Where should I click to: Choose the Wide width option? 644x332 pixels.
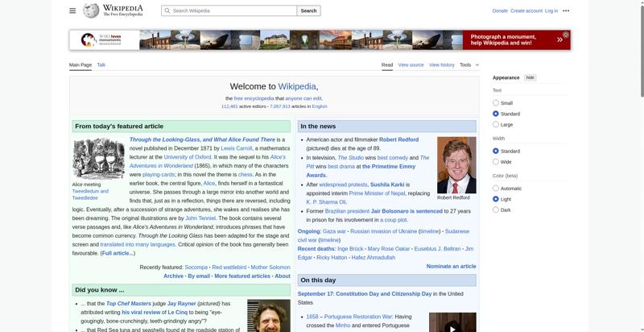[x=496, y=161]
